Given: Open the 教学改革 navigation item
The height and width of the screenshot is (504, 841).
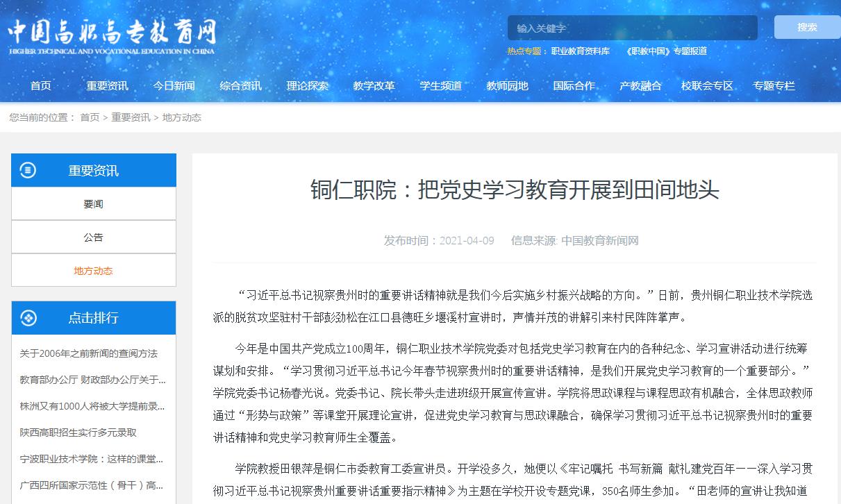Looking at the screenshot, I should tap(374, 86).
